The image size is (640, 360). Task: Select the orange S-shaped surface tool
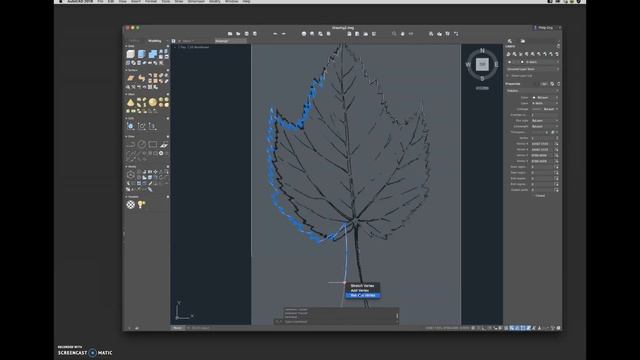pyautogui.click(x=141, y=78)
